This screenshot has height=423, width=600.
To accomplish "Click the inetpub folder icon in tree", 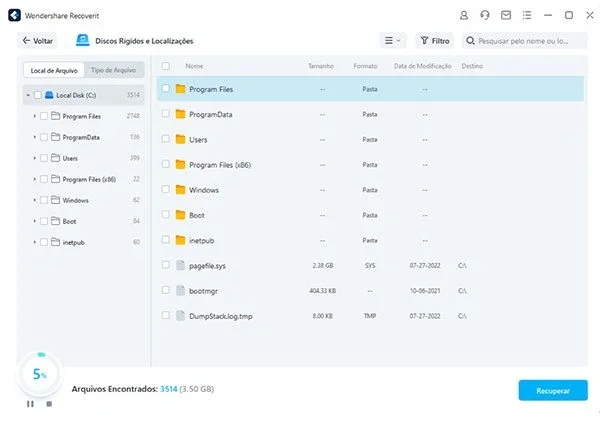I will tap(55, 242).
